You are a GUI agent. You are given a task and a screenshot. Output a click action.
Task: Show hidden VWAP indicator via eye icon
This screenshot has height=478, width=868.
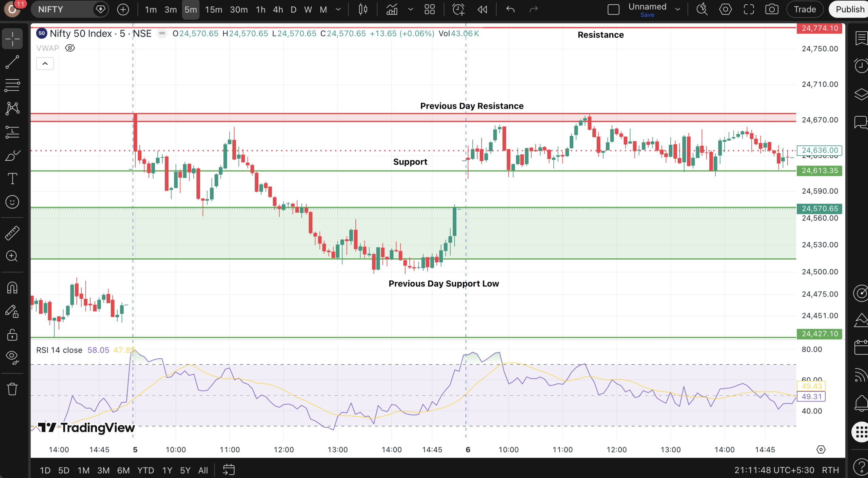coord(70,48)
